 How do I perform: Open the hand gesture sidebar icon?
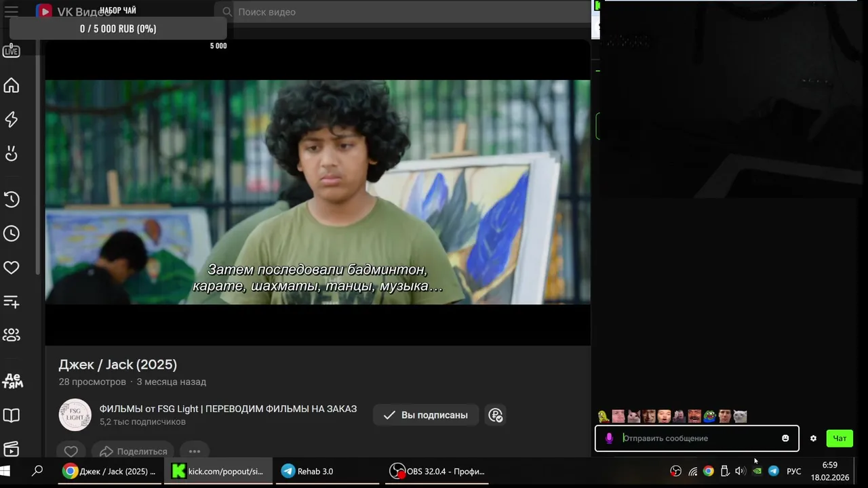tap(11, 153)
